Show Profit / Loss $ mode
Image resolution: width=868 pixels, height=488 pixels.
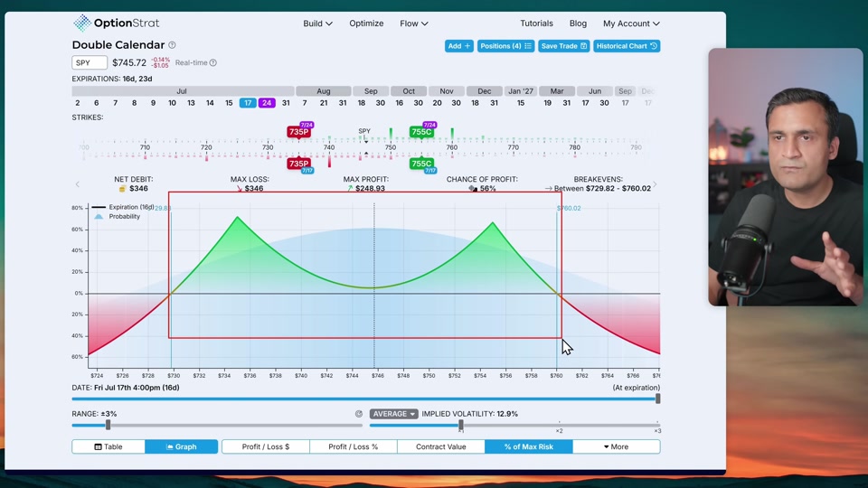point(266,446)
